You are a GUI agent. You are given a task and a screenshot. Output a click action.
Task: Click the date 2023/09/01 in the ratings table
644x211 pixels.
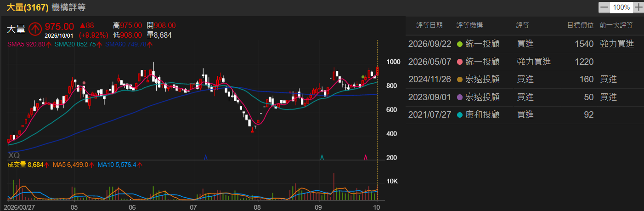coord(429,97)
